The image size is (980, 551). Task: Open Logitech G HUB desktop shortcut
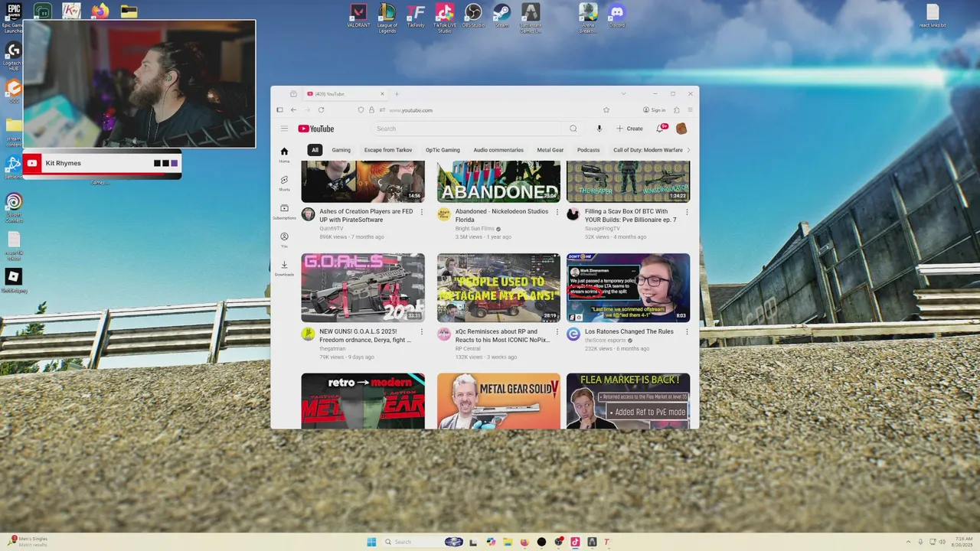pos(13,57)
